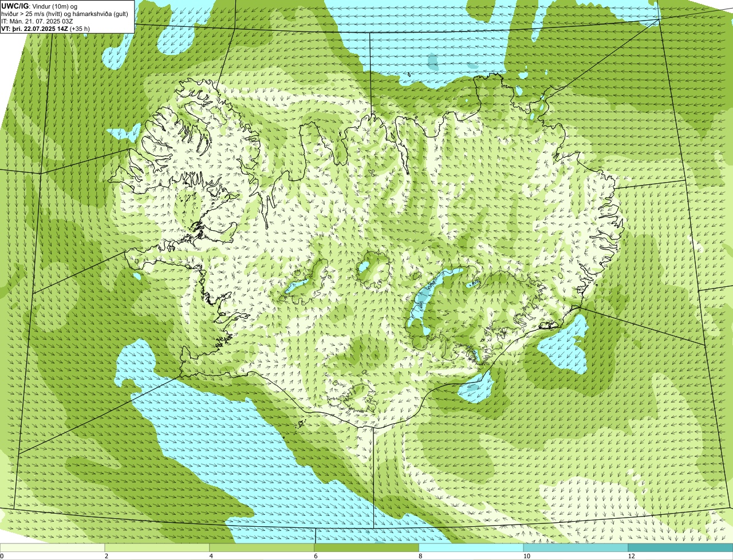The height and width of the screenshot is (560, 733).
Task: Click the 2–4 m/s light green legend segment
Action: (157, 547)
